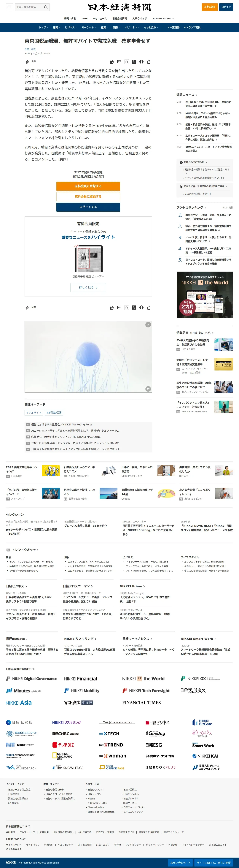Open the NIKKEI Asia site logo
Viewport: 239px width, 868px height.
pyautogui.click(x=18, y=703)
